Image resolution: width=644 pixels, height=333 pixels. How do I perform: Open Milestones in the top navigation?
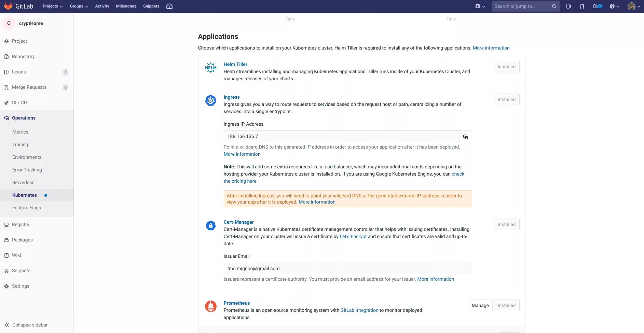[x=126, y=6]
